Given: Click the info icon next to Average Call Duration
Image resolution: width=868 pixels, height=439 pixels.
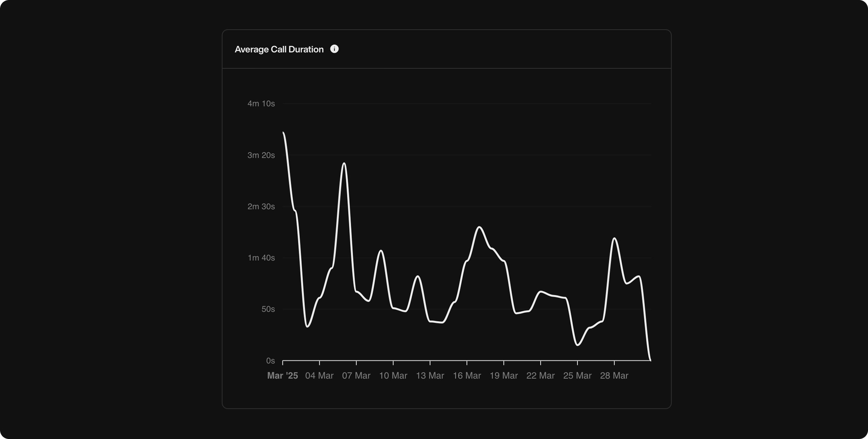Looking at the screenshot, I should pyautogui.click(x=335, y=49).
